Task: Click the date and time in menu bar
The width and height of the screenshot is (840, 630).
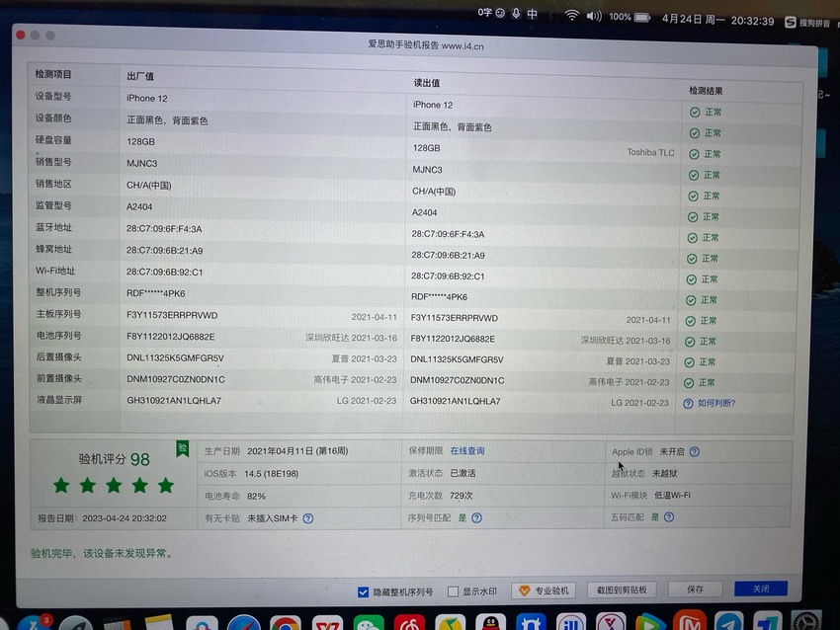Action: point(717,20)
